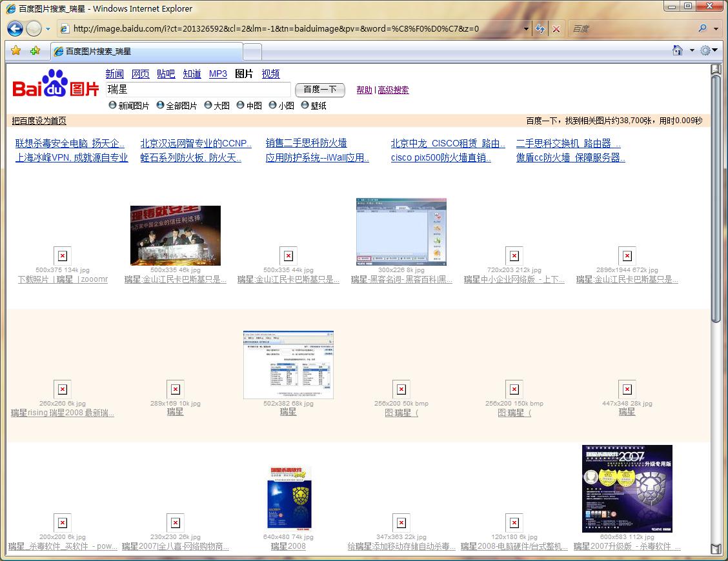Click broken image icon above 347x363 22k
Viewport: 728px width, 561px height.
tap(401, 523)
